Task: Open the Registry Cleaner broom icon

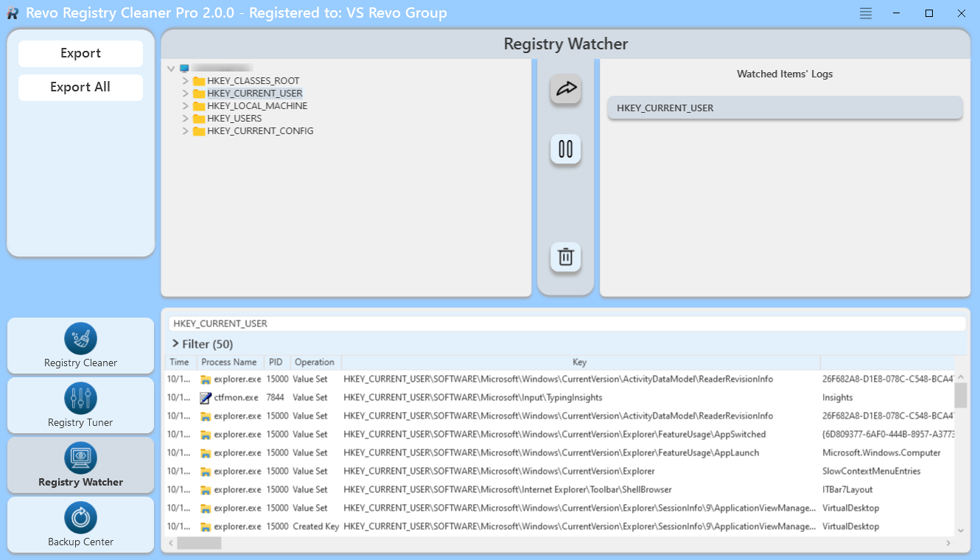Action: point(80,339)
